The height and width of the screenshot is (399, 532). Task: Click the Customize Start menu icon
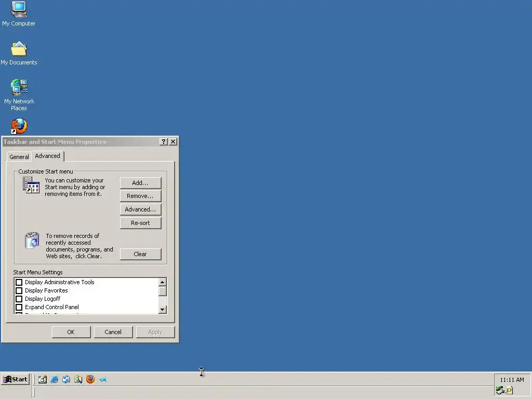point(31,185)
